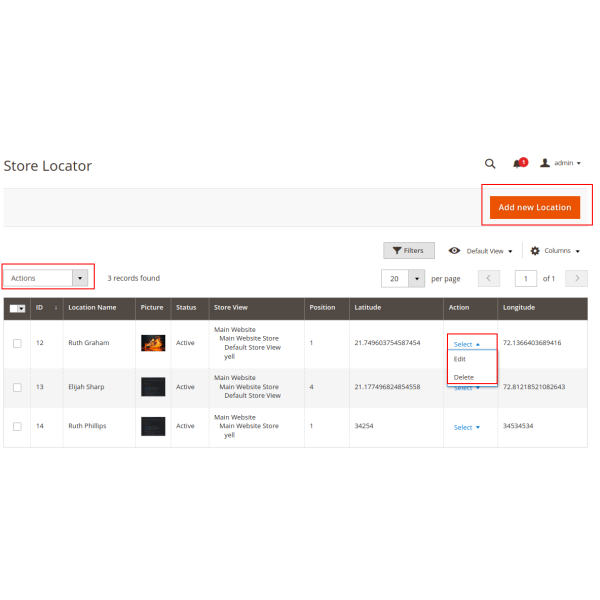
Task: Toggle the select-all header checkbox
Action: (x=15, y=308)
